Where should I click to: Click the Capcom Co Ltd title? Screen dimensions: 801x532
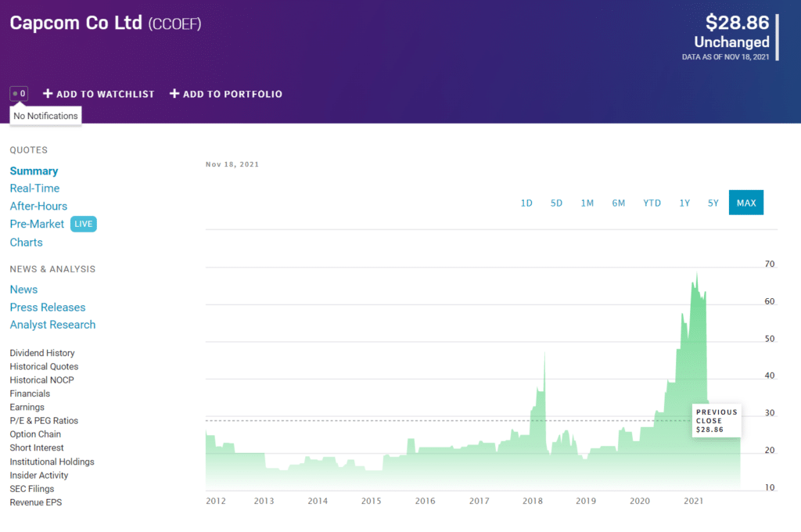coord(76,23)
